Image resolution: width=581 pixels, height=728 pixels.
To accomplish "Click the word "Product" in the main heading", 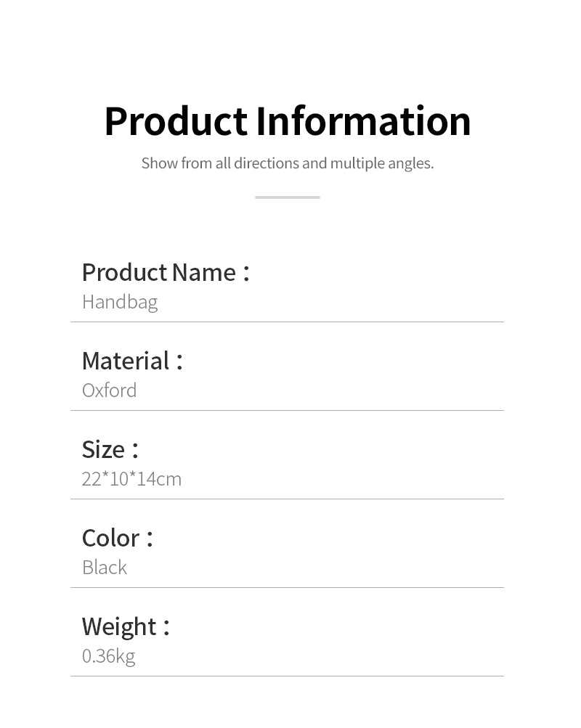I will click(176, 121).
